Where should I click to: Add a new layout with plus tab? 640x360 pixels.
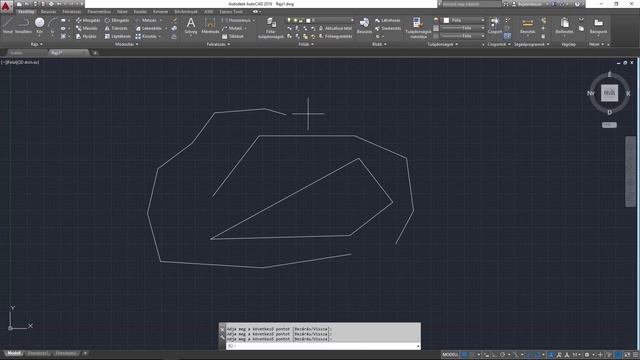[85, 353]
